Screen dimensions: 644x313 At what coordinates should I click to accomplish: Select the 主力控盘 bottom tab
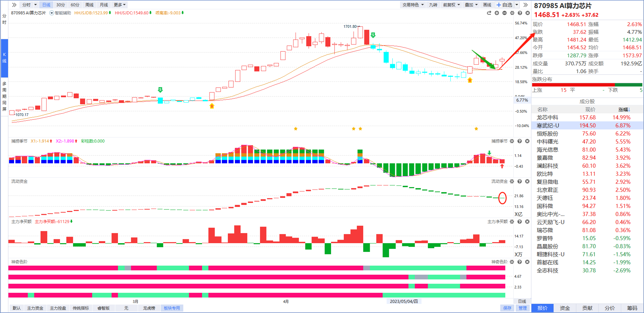(x=58, y=308)
